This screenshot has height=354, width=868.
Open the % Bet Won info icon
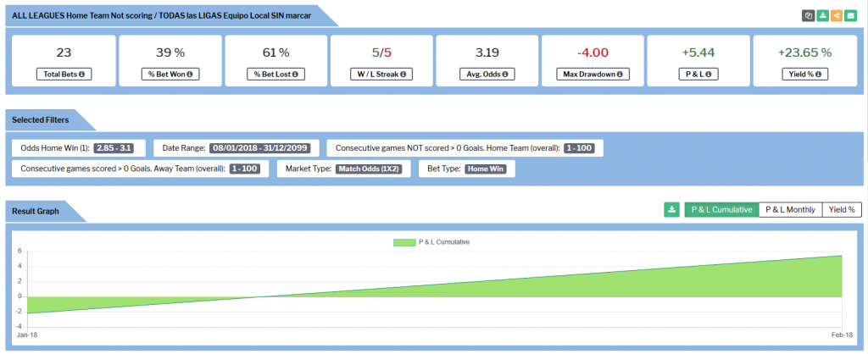(x=189, y=75)
